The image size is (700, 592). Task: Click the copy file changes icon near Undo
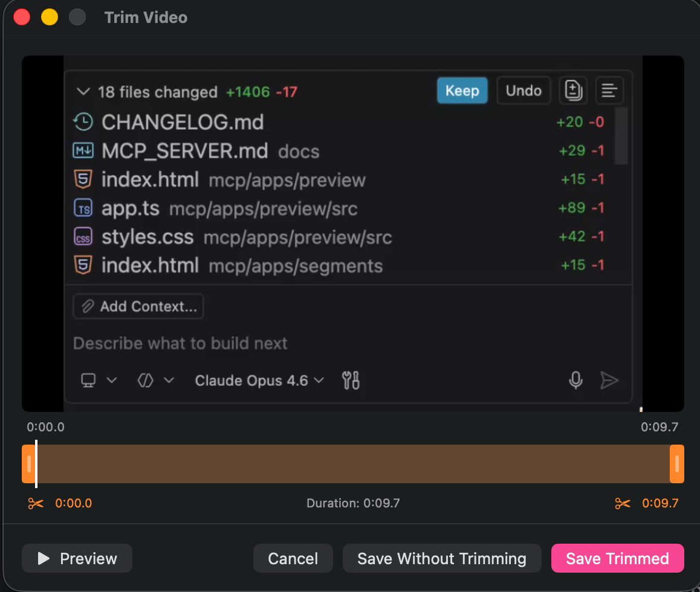[572, 90]
